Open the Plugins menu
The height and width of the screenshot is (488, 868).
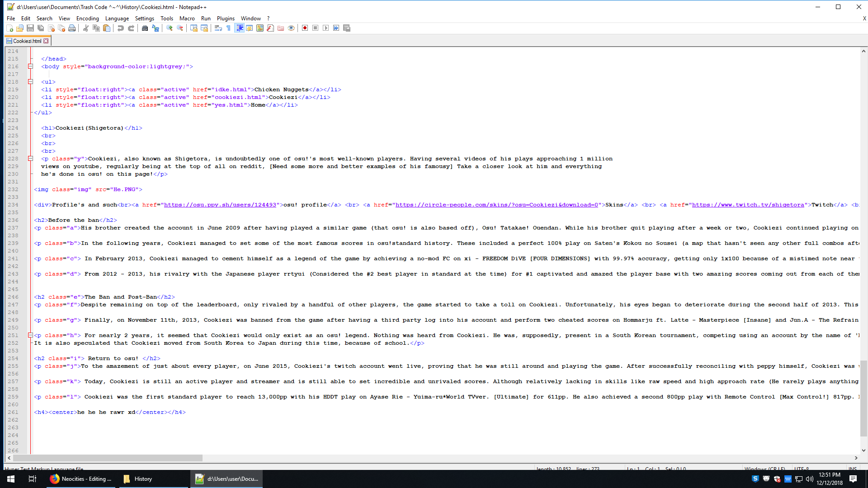coord(225,19)
